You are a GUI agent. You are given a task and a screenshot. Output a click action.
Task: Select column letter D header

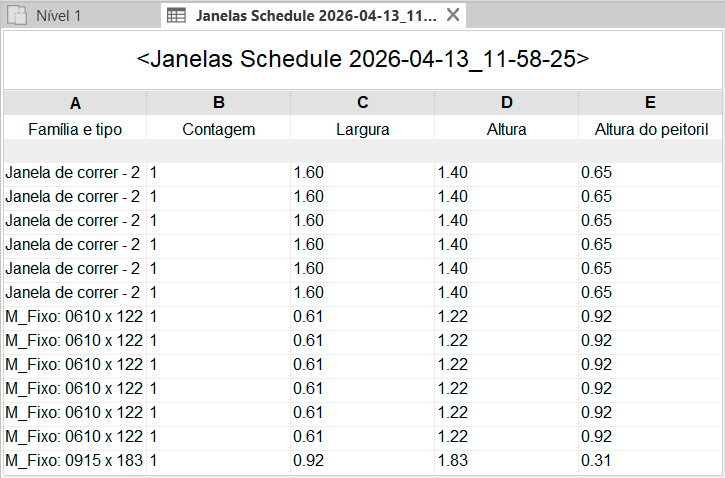click(507, 103)
